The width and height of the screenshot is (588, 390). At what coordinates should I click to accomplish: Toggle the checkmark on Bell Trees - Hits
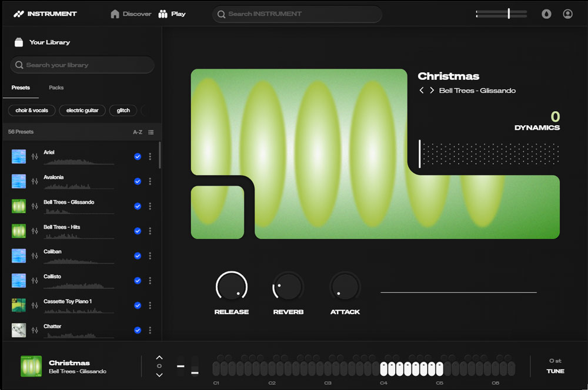click(138, 231)
